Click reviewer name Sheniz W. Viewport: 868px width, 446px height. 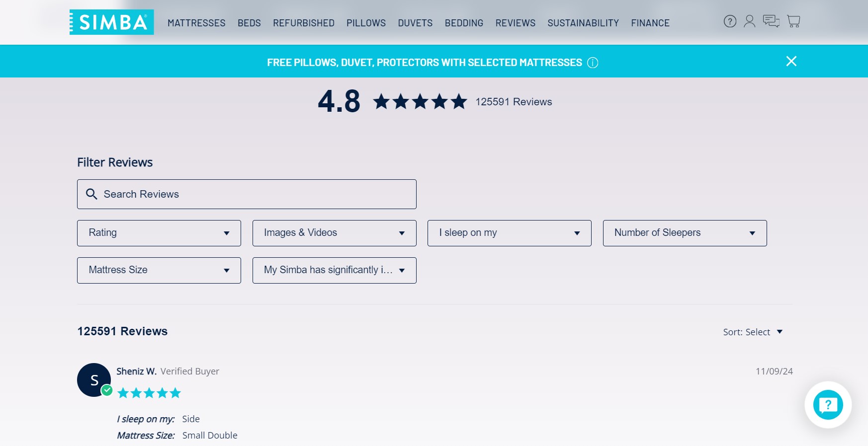[137, 372]
